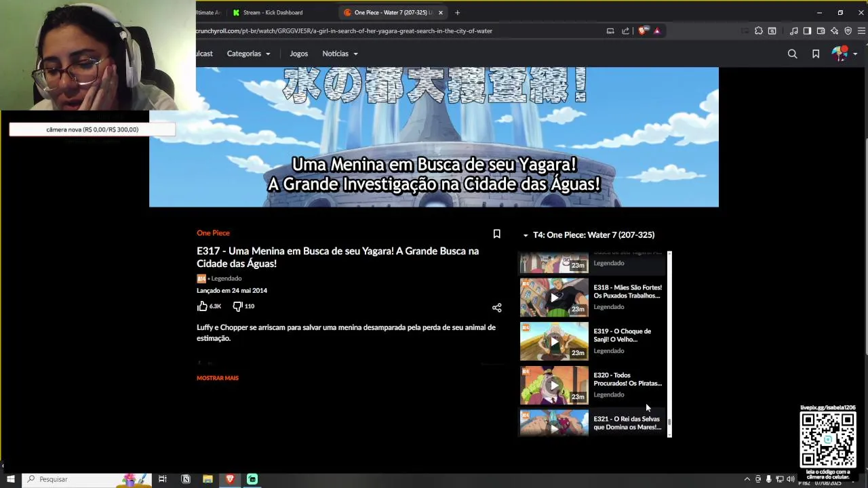Click the URL address bar
The height and width of the screenshot is (488, 868).
point(399,30)
